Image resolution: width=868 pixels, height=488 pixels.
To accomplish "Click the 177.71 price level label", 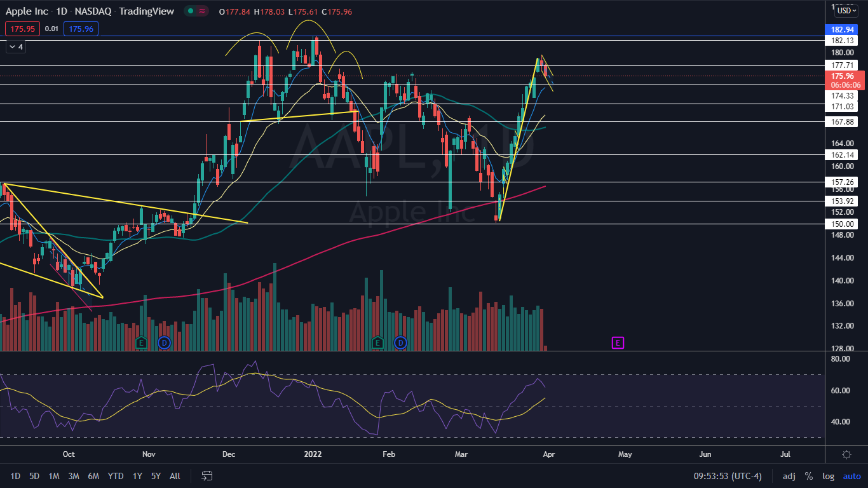I will click(x=842, y=65).
